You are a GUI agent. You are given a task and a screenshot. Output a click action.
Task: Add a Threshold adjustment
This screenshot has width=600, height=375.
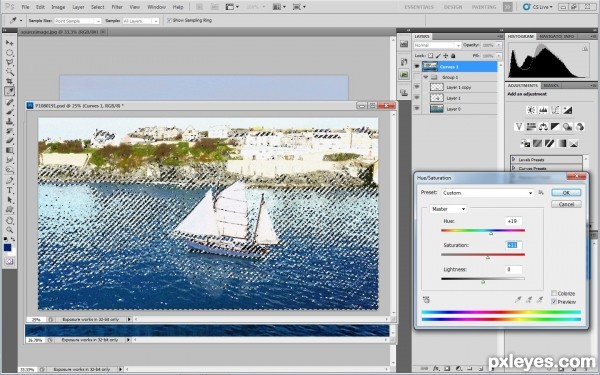point(549,143)
